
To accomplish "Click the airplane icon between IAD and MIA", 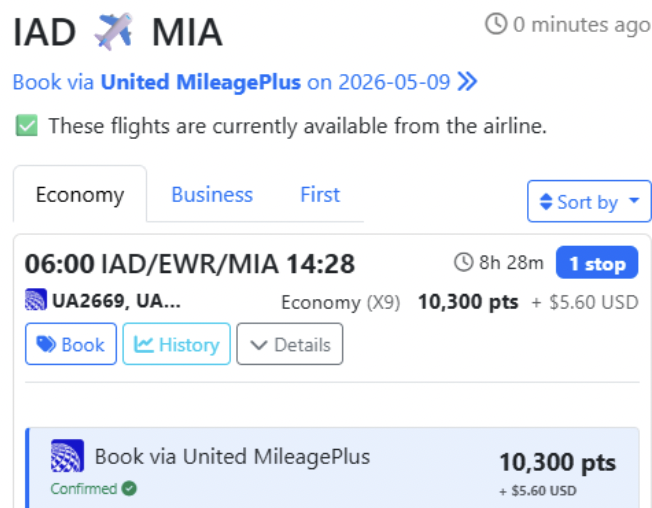I will (113, 32).
